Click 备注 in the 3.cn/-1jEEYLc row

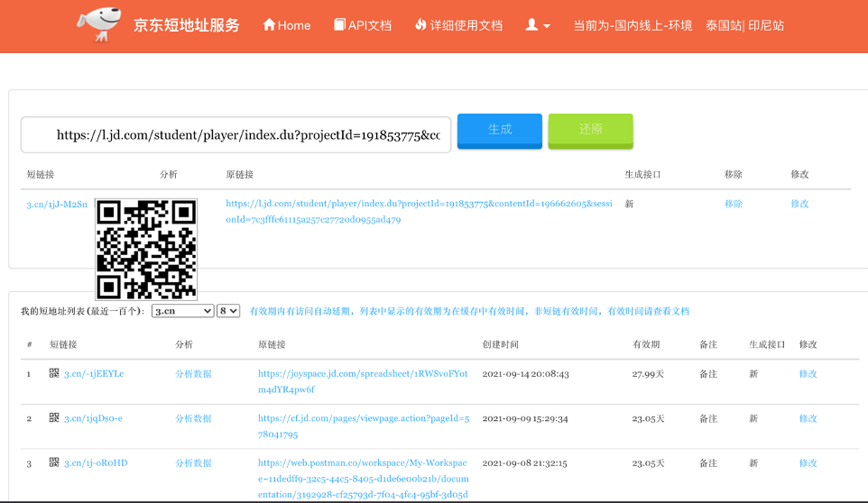pyautogui.click(x=708, y=374)
